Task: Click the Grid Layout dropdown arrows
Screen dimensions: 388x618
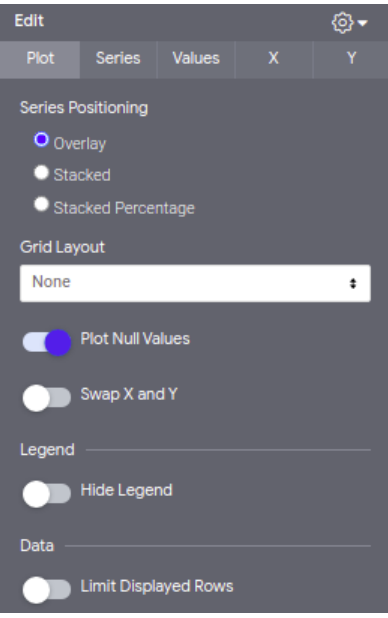Action: point(353,283)
